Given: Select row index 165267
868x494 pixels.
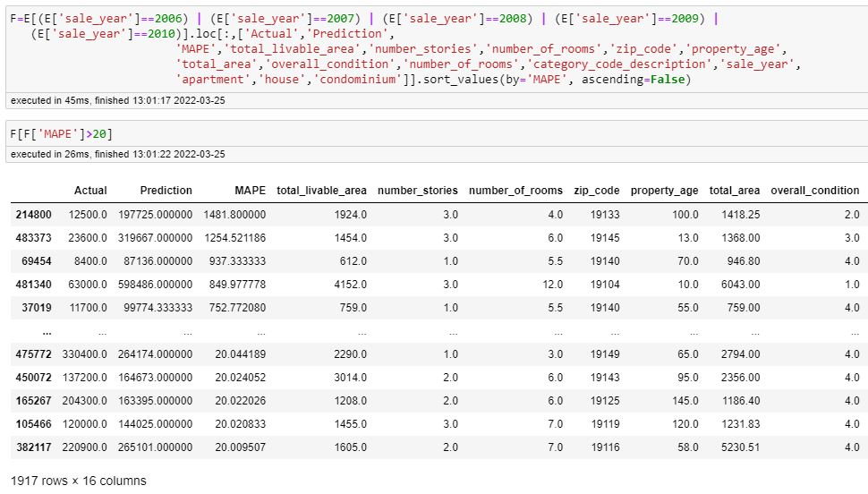Looking at the screenshot, I should 33,400.
